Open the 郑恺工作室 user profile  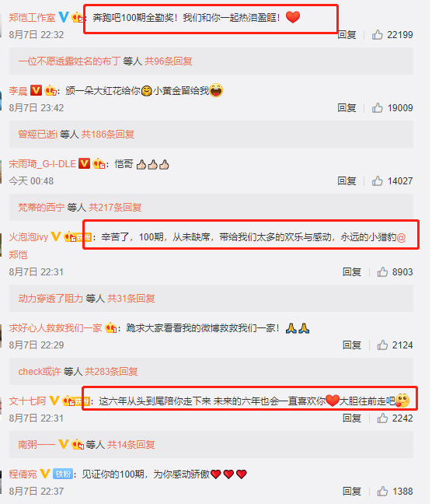click(32, 17)
